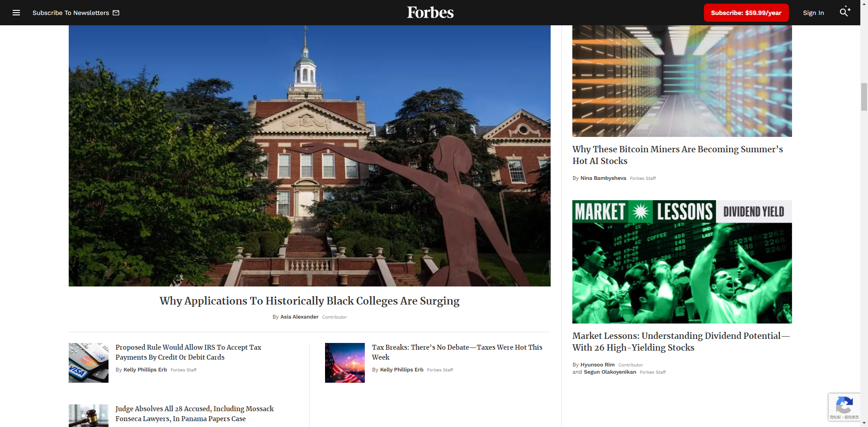Click Kelly Phillips Erb under IRS article

[145, 370]
